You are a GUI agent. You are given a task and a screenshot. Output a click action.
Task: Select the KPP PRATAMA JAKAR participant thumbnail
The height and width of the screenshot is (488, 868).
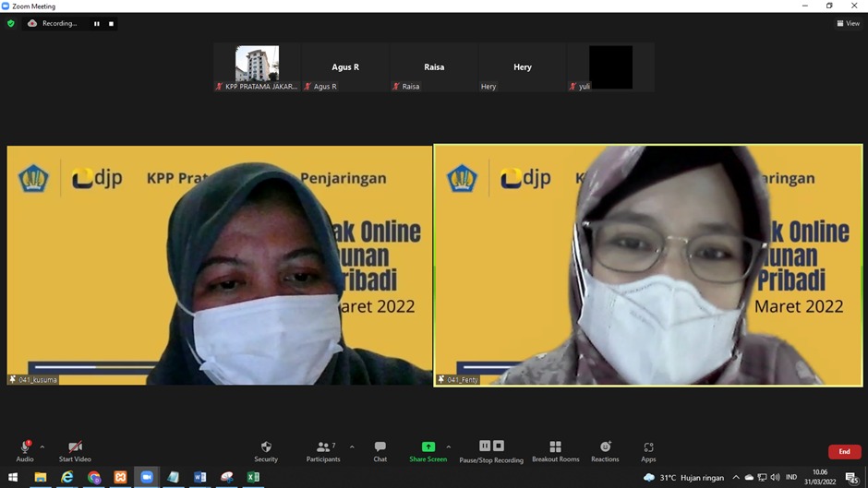257,67
